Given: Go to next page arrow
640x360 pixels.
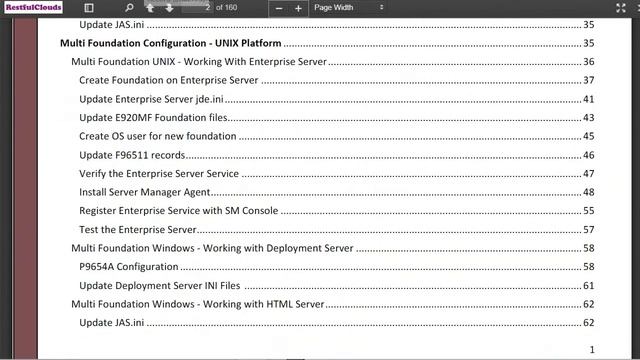Looking at the screenshot, I should tap(169, 8).
